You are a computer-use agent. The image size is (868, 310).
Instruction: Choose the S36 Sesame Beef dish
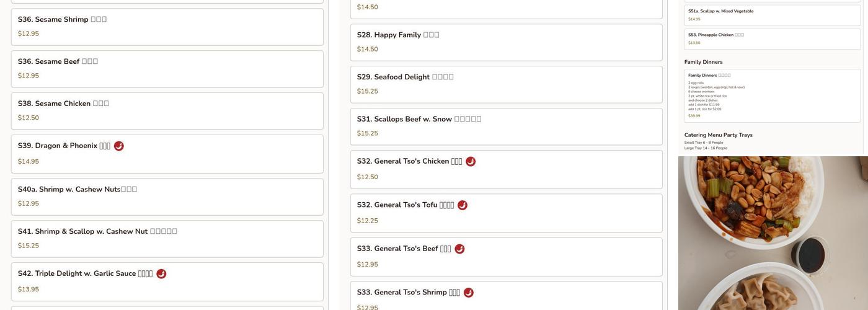coord(167,69)
